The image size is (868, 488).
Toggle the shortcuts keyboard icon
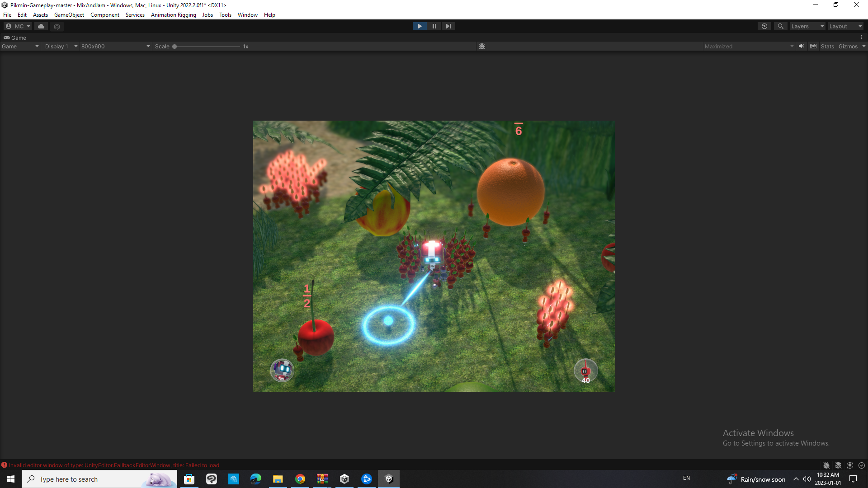click(813, 46)
